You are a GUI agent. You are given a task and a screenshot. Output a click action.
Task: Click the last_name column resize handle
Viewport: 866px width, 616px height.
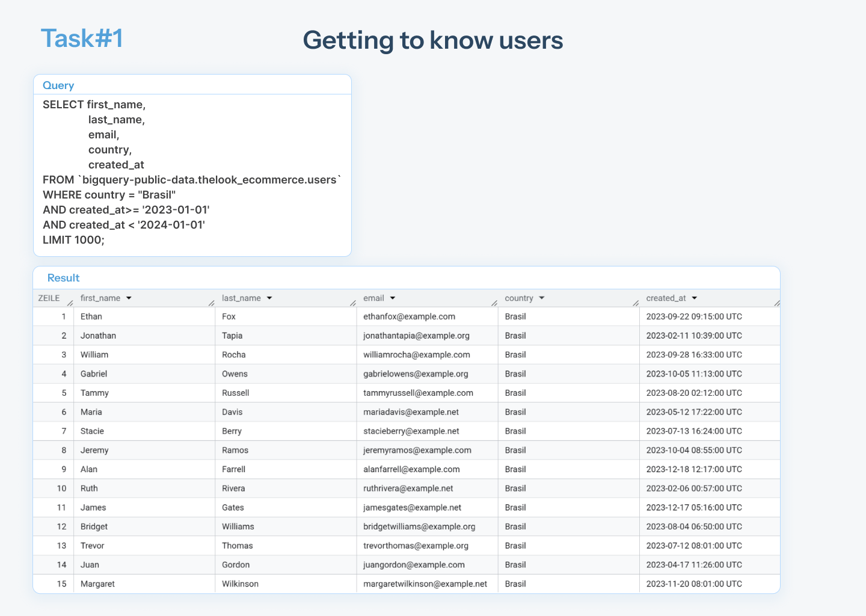[353, 303]
